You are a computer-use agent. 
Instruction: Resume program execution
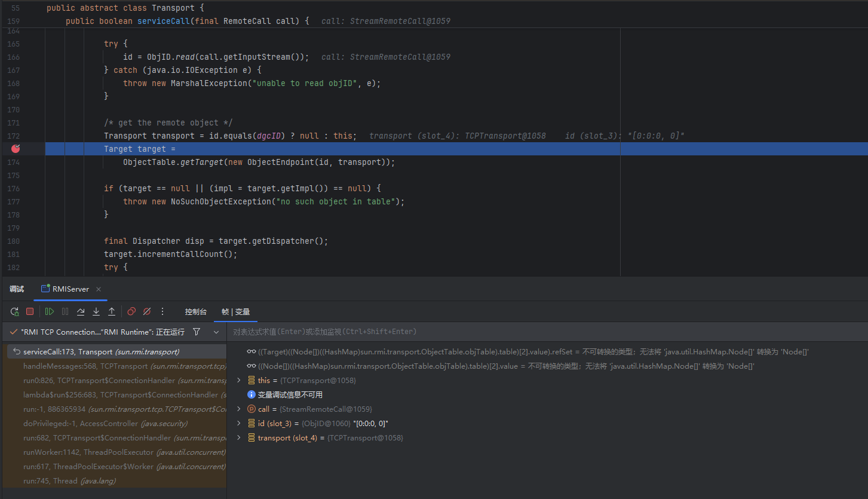(50, 311)
